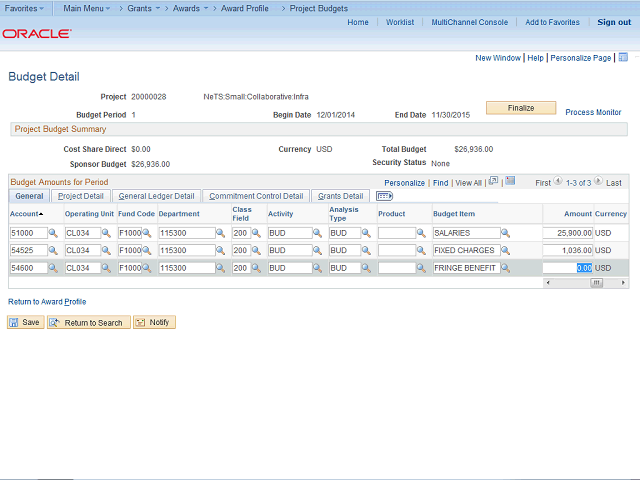
Task: Open the Main Menu dropdown
Action: [x=87, y=7]
